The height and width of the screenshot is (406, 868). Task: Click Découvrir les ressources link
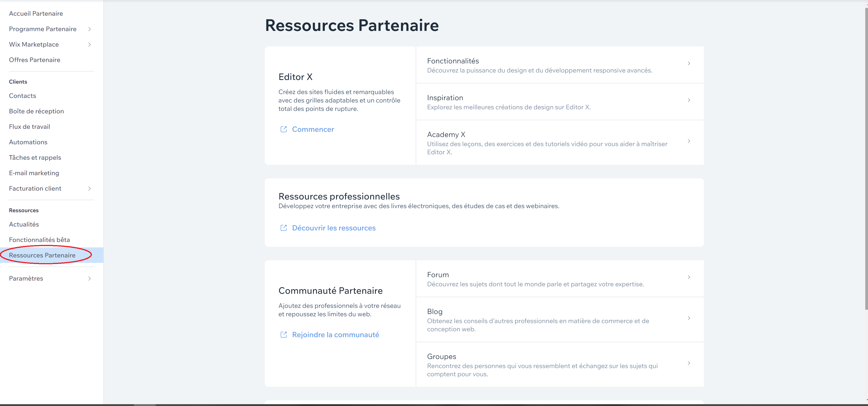[x=334, y=228]
